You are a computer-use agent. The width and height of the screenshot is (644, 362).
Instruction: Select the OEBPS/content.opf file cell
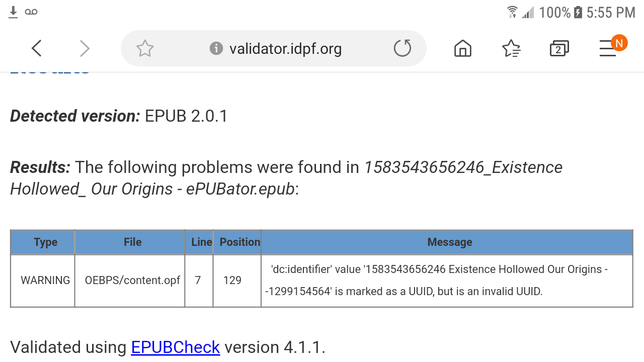(132, 280)
